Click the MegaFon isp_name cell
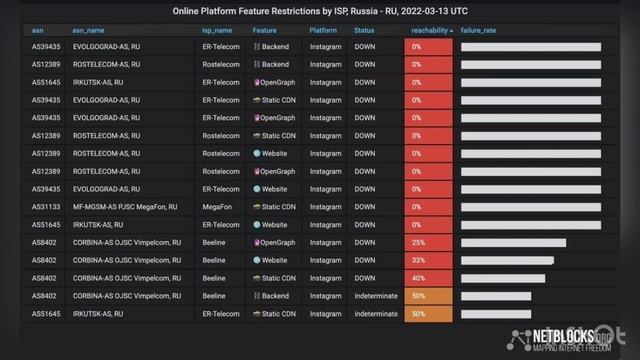The height and width of the screenshot is (360, 640). click(x=217, y=207)
